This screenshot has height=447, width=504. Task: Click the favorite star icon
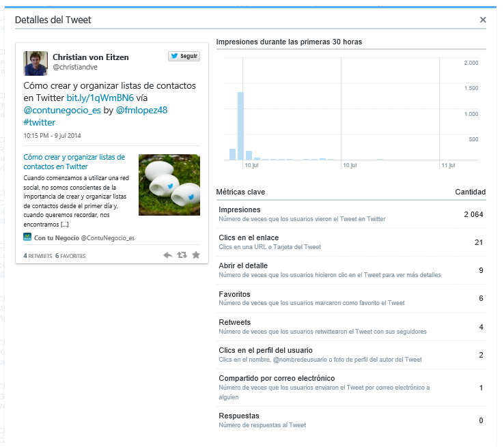(196, 255)
